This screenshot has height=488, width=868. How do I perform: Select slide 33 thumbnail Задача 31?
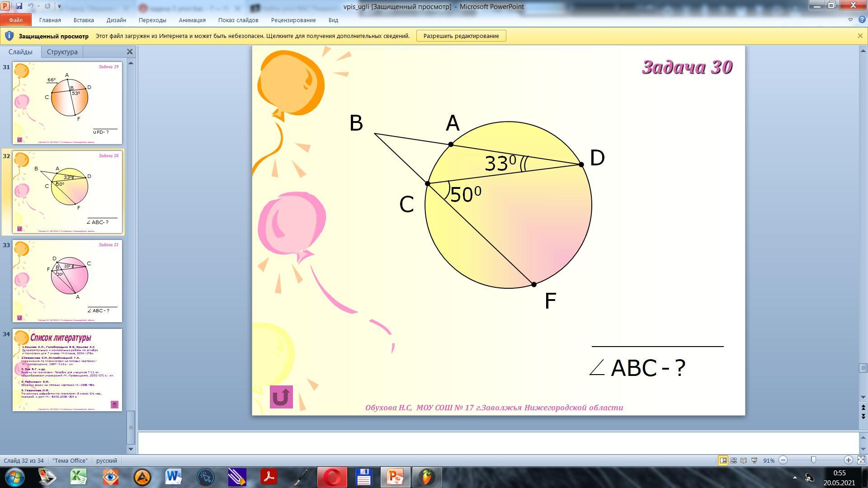[67, 281]
